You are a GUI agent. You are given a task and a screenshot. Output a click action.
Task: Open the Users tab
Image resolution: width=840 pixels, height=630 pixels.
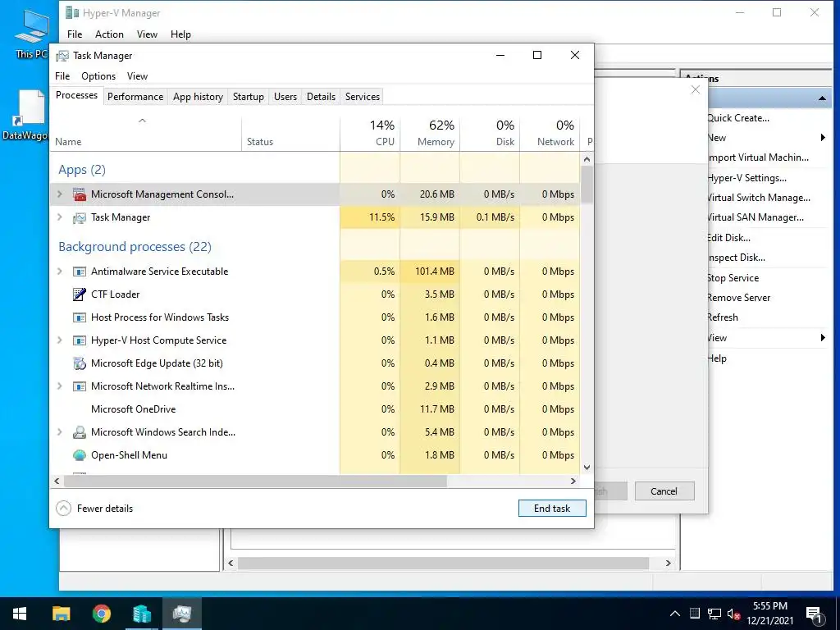(285, 97)
